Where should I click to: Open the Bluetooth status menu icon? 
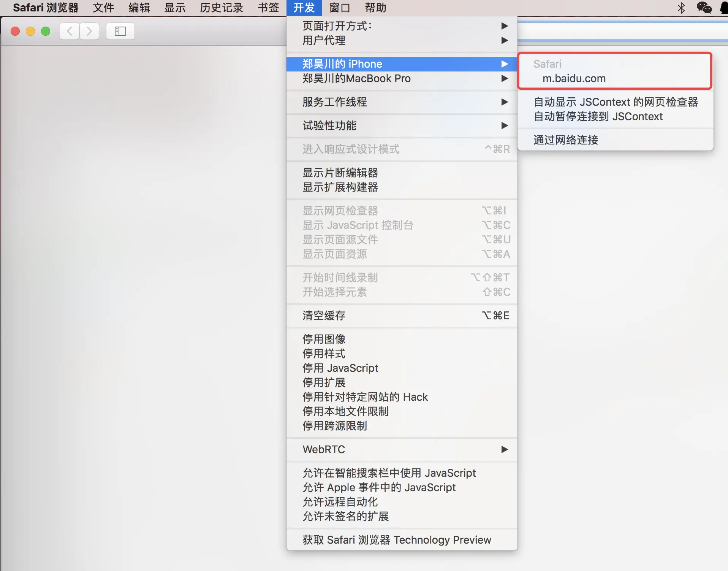pos(681,8)
